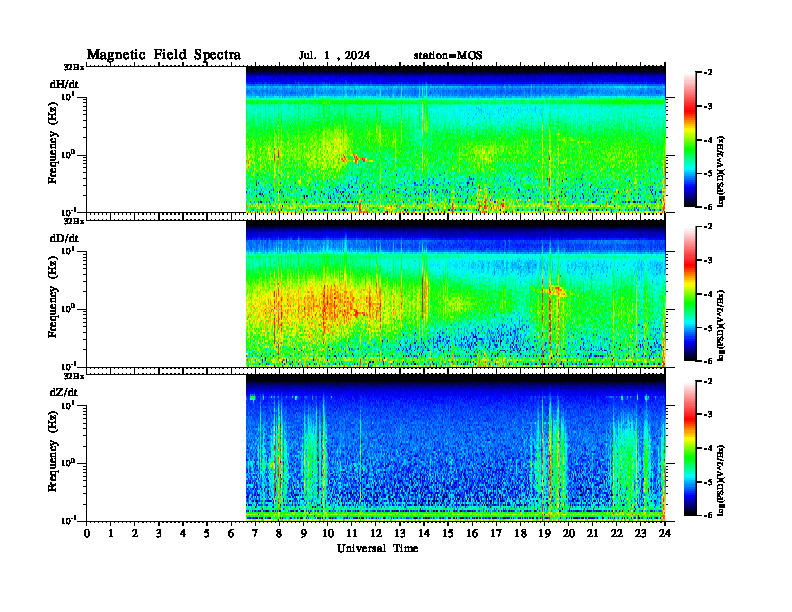Select the dD/dt panel label
This screenshot has height=612, width=792.
point(64,238)
